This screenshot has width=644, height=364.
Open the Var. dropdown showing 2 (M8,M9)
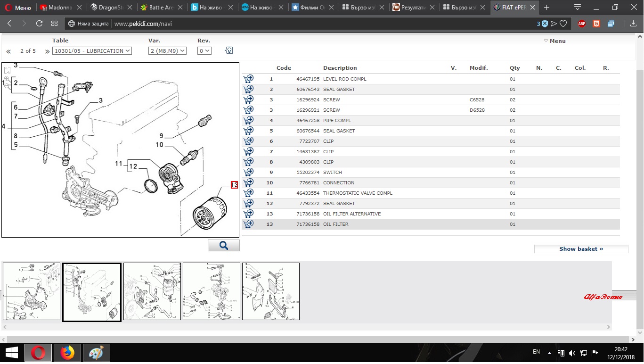click(167, 51)
